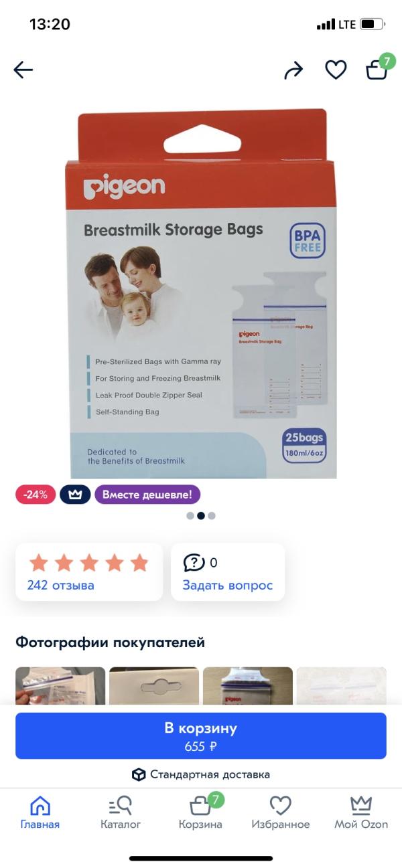Image resolution: width=402 pixels, height=868 pixels.
Task: Add product to favorites with heart icon
Action: 336,70
